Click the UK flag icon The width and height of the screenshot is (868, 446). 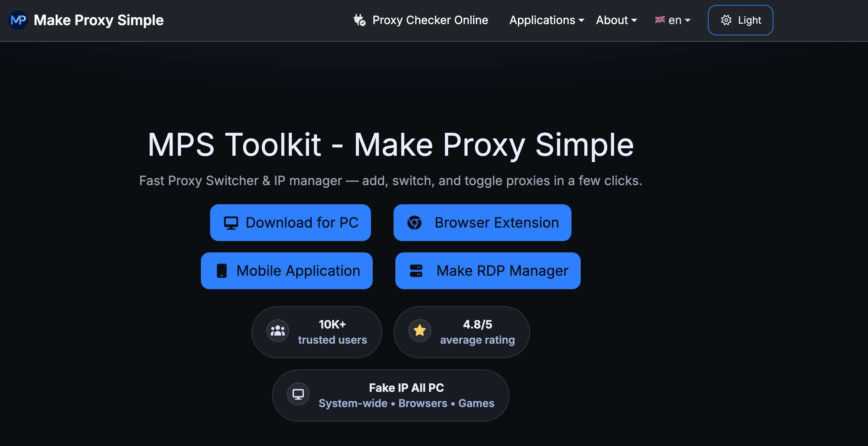coord(660,20)
